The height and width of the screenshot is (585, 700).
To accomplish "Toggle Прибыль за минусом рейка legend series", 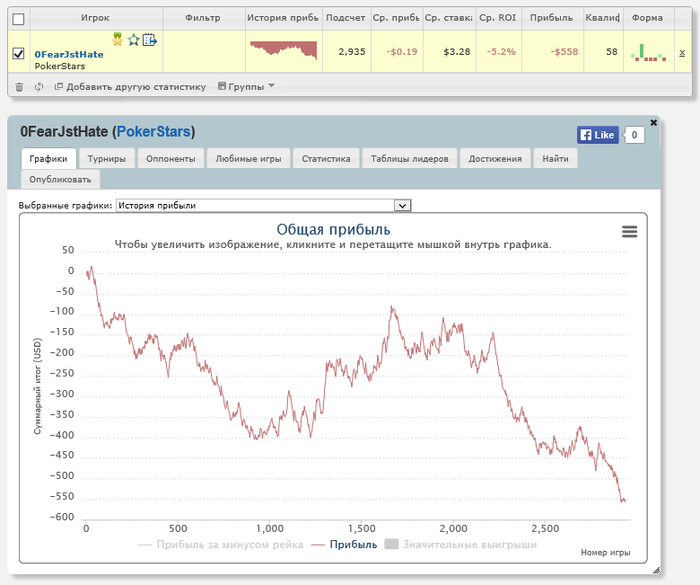I will click(x=221, y=544).
